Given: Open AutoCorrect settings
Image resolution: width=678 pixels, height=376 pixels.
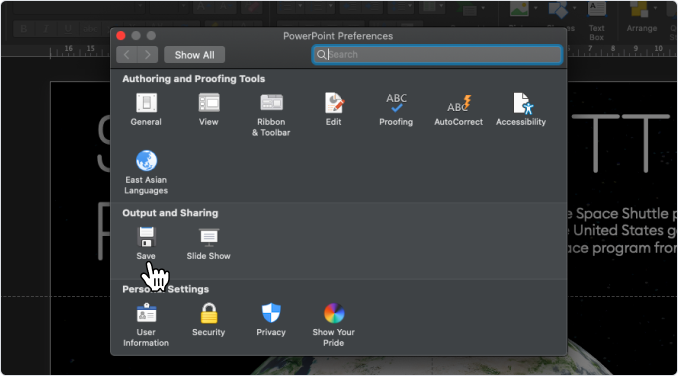Looking at the screenshot, I should click(458, 110).
